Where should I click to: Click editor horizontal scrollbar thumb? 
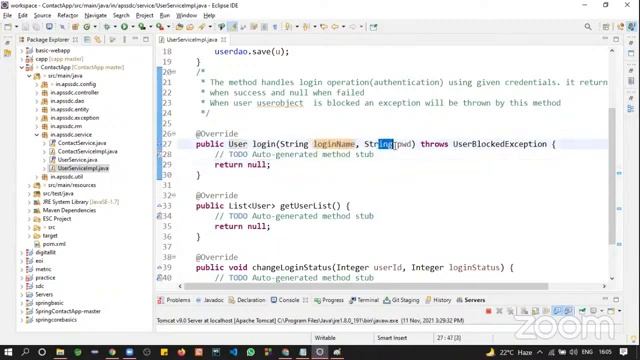(366, 286)
